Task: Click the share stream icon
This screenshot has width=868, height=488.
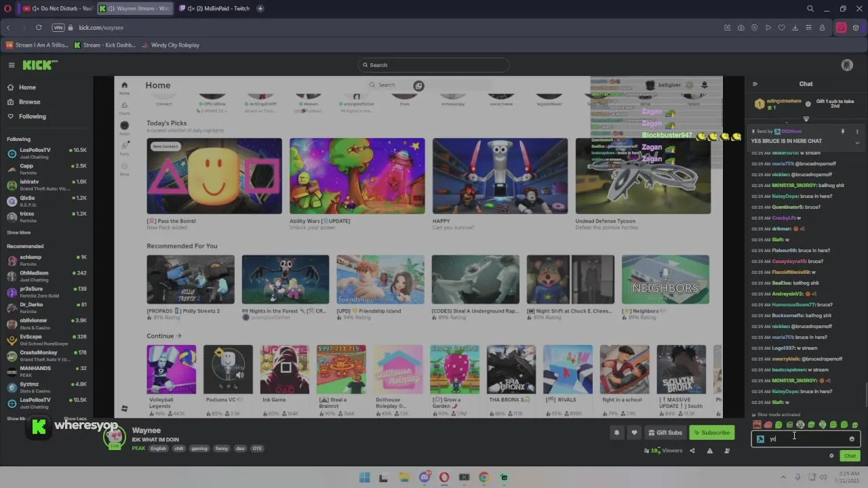Action: pyautogui.click(x=692, y=451)
